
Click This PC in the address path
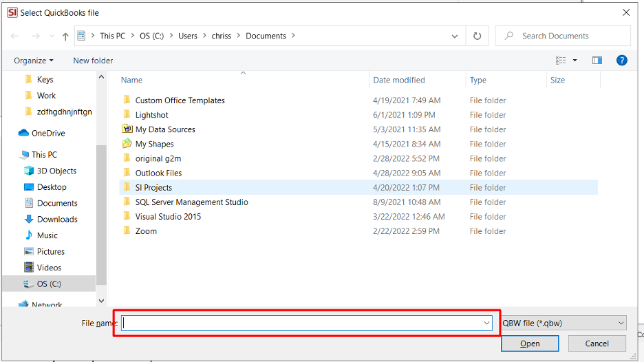(112, 36)
